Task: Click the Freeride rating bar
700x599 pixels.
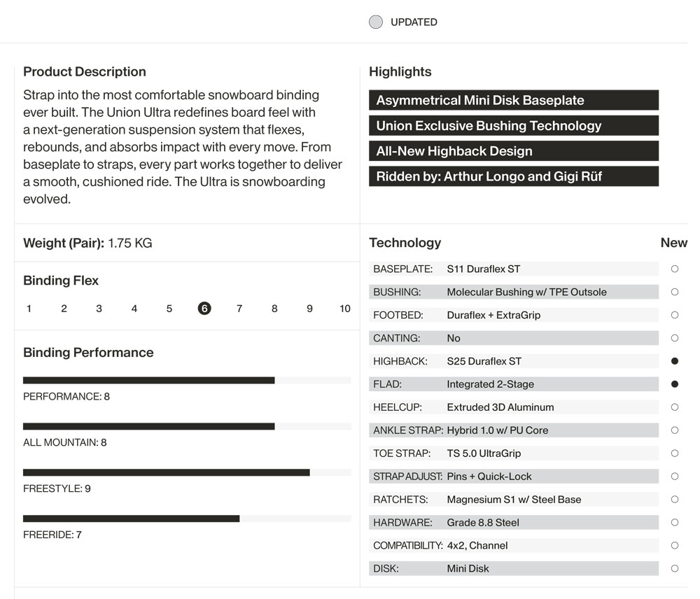Action: [187, 519]
